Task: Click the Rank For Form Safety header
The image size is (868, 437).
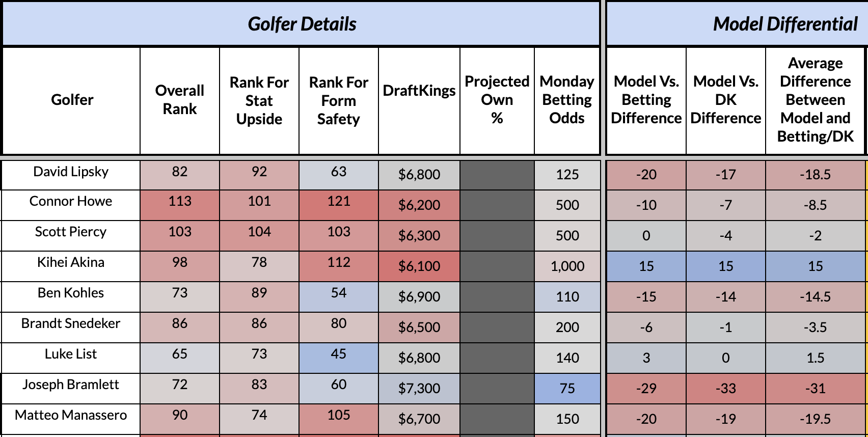Action: tap(339, 100)
